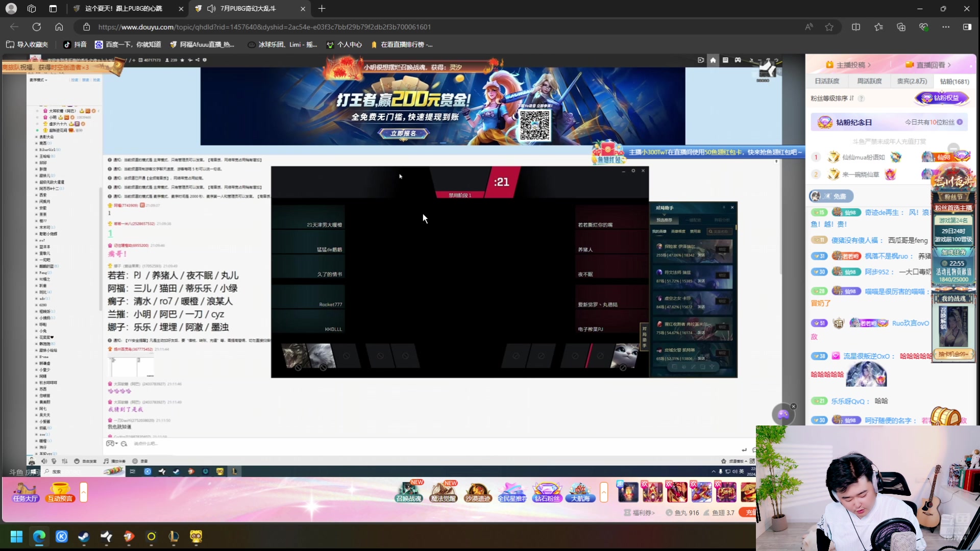980x551 pixels.
Task: Collapse the 忘川夜游 side widget with minus button
Action: [x=953, y=148]
